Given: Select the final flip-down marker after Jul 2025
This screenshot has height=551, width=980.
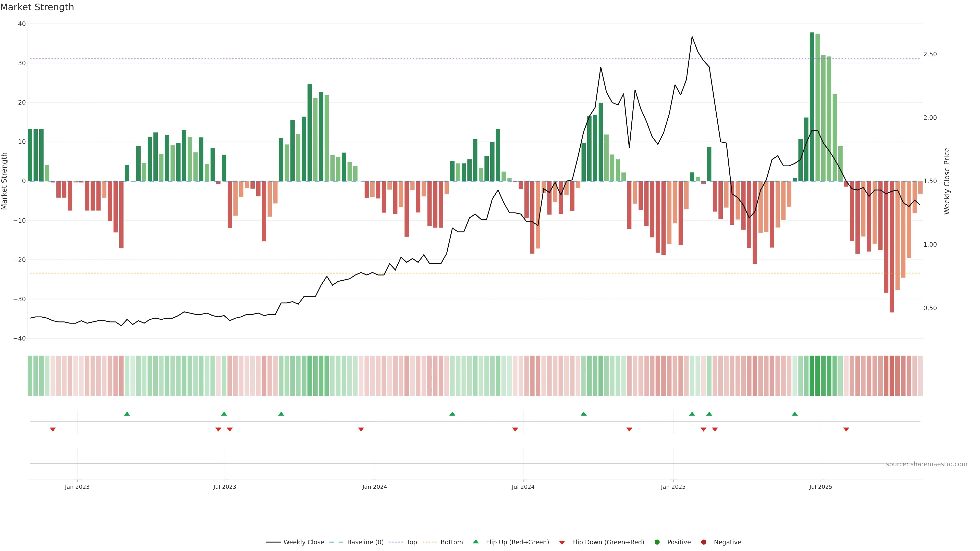Looking at the screenshot, I should [846, 429].
